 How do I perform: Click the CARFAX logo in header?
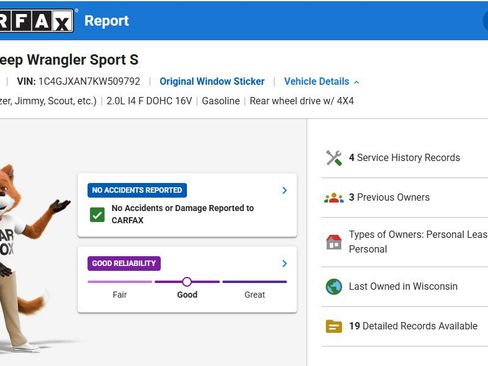(36, 21)
